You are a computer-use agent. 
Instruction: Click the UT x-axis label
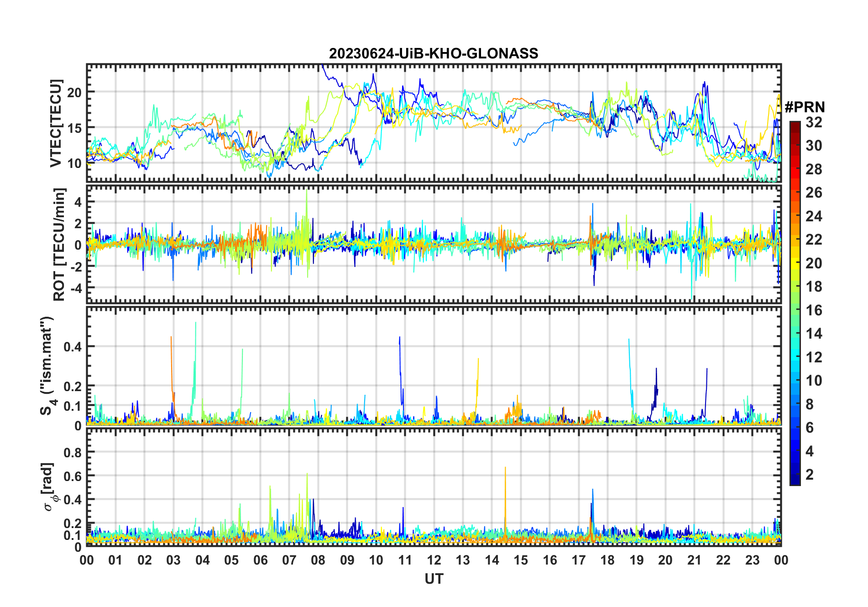[434, 579]
